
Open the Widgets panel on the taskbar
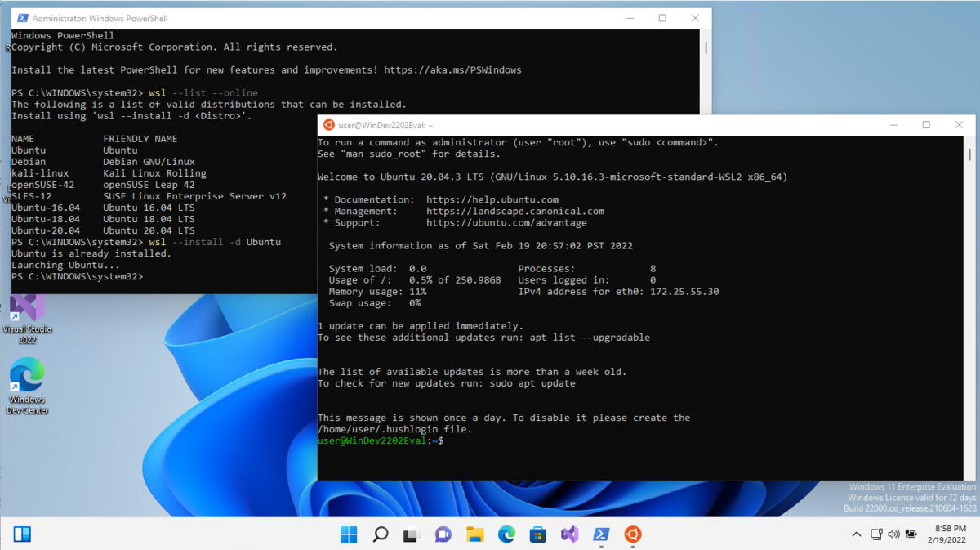22,534
